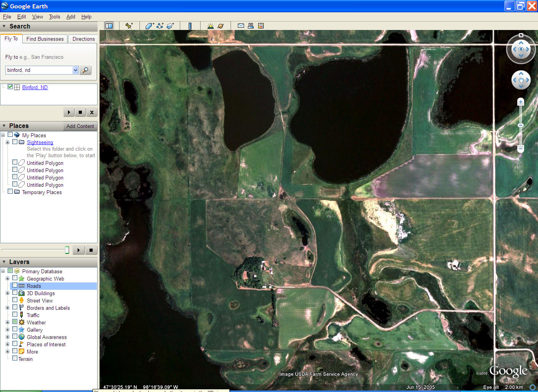Screen dimensions: 538x392
Task: Expand the Gallery layer group
Action: click(x=7, y=330)
